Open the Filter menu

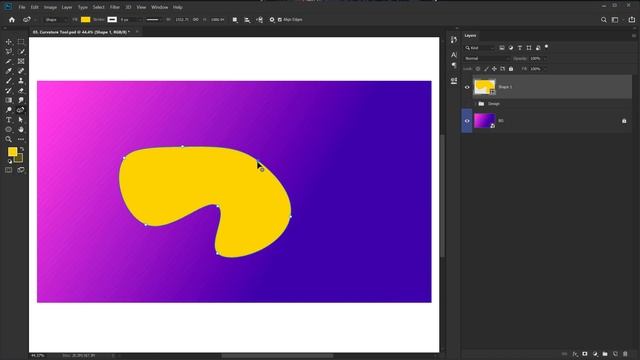pos(115,7)
